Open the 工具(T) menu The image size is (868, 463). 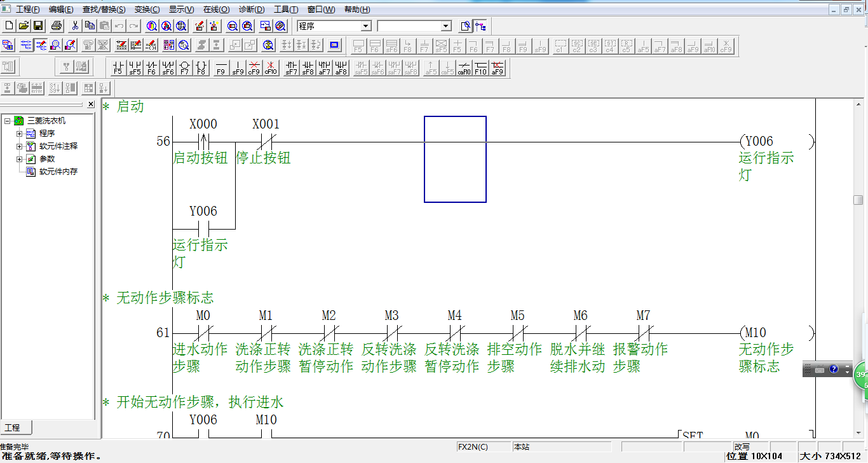tap(286, 10)
